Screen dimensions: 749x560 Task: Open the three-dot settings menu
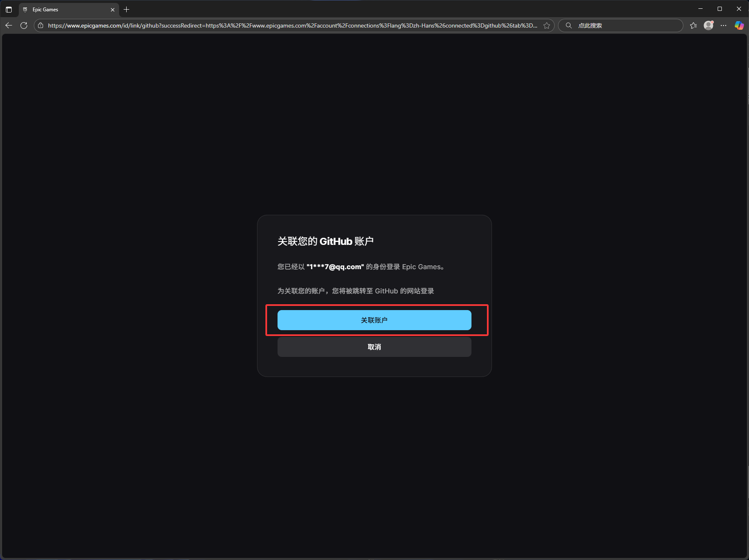(724, 25)
